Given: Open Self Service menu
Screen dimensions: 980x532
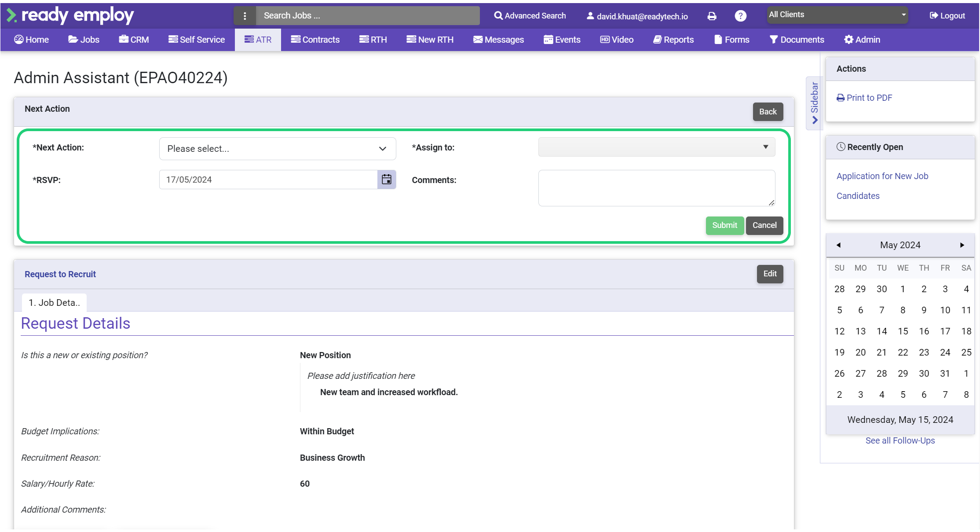Looking at the screenshot, I should [197, 40].
